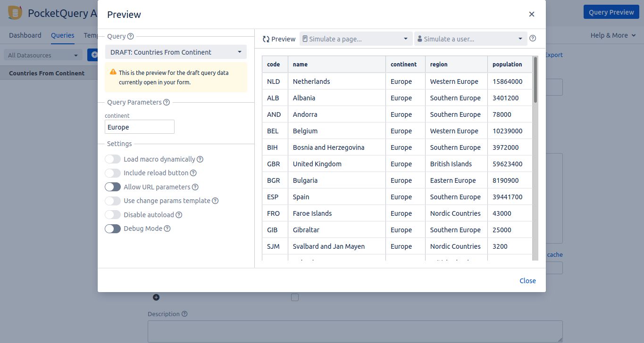Click help icon next to Load macro dynamically

(x=200, y=159)
